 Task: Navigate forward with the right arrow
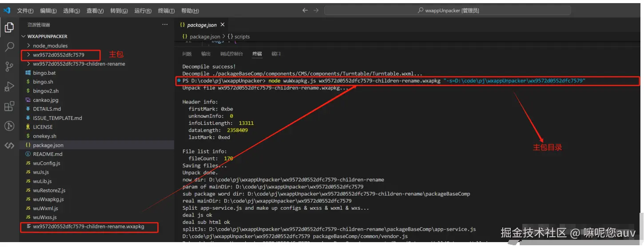(x=316, y=10)
